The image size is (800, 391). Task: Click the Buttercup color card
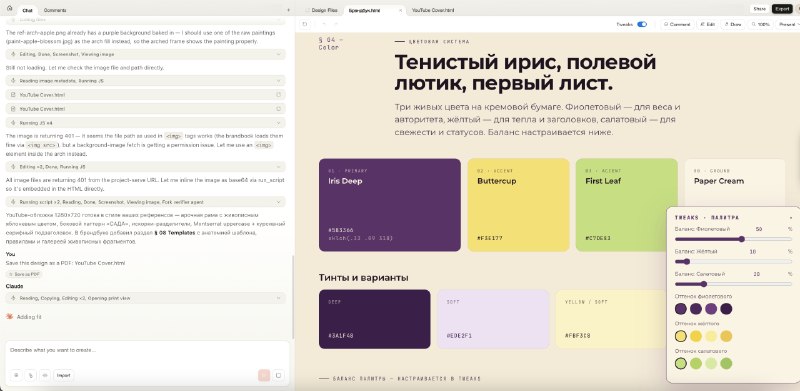coord(518,205)
